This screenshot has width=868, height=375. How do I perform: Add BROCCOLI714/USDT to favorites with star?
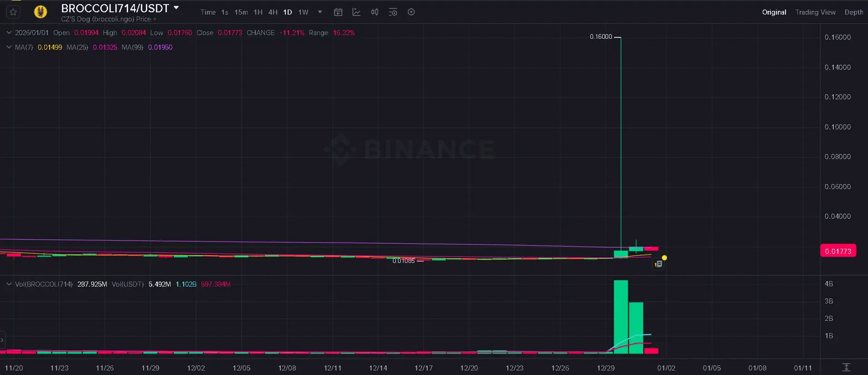coord(13,12)
